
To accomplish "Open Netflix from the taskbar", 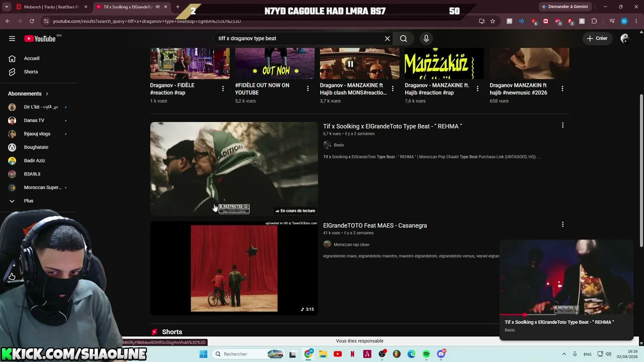I will pyautogui.click(x=353, y=354).
